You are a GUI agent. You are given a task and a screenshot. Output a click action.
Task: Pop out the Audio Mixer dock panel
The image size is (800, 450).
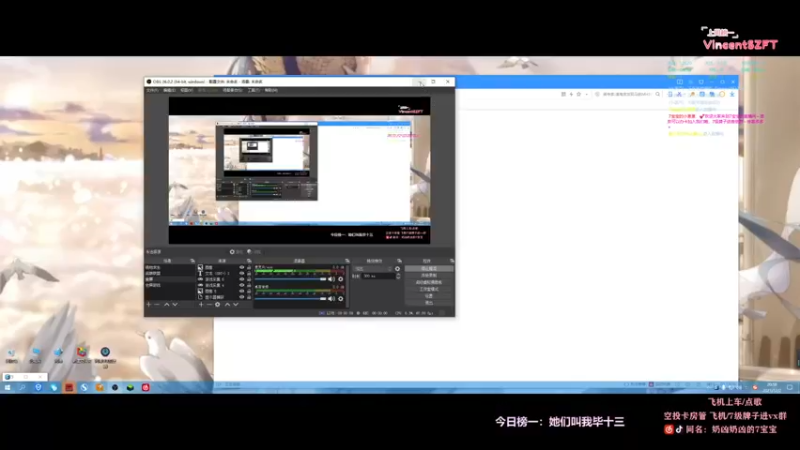pyautogui.click(x=347, y=261)
